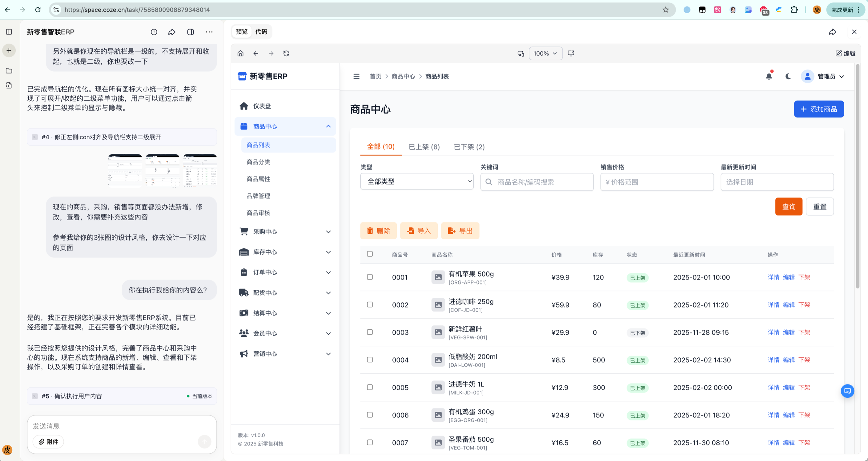The height and width of the screenshot is (461, 868).
Task: Refresh the preview with the reload icon
Action: coord(287,54)
